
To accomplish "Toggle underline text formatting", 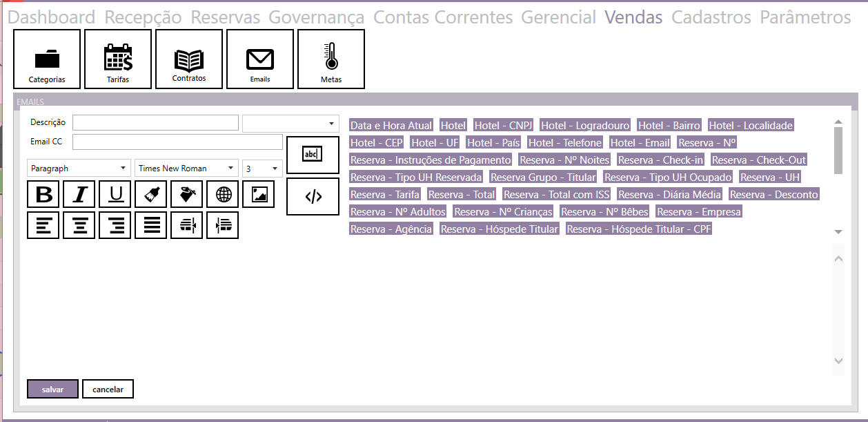I will coord(115,195).
